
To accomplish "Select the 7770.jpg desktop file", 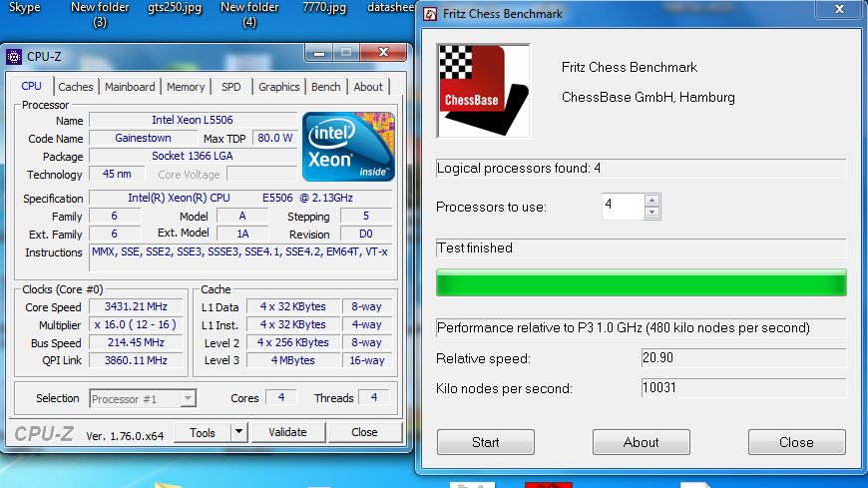I will (324, 8).
